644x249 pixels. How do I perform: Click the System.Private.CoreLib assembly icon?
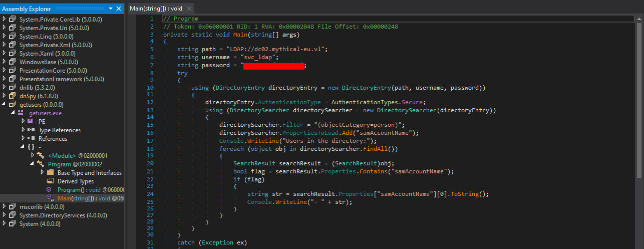tap(13, 19)
